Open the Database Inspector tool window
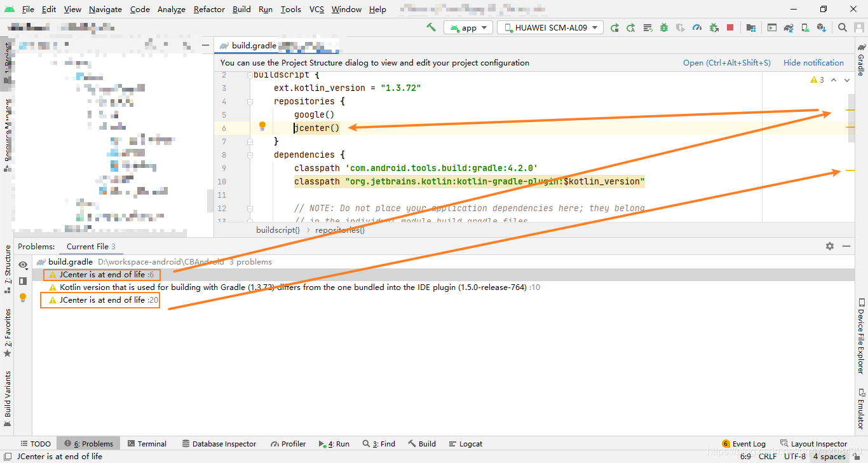 coord(219,443)
